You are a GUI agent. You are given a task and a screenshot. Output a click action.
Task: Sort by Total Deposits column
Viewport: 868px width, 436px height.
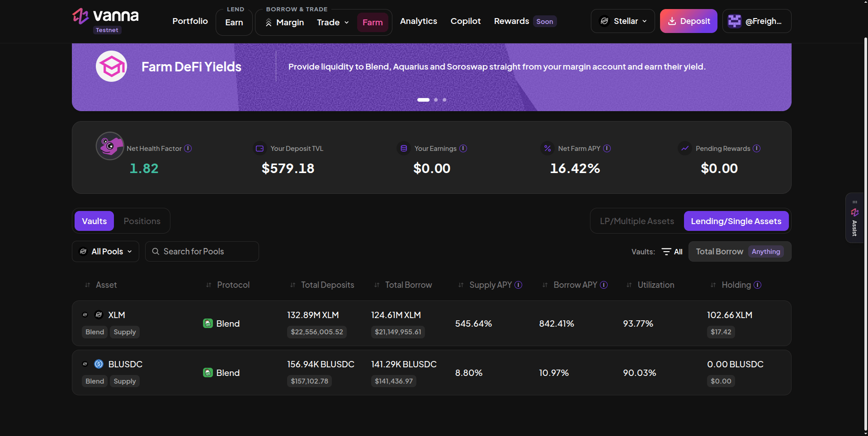coord(322,285)
